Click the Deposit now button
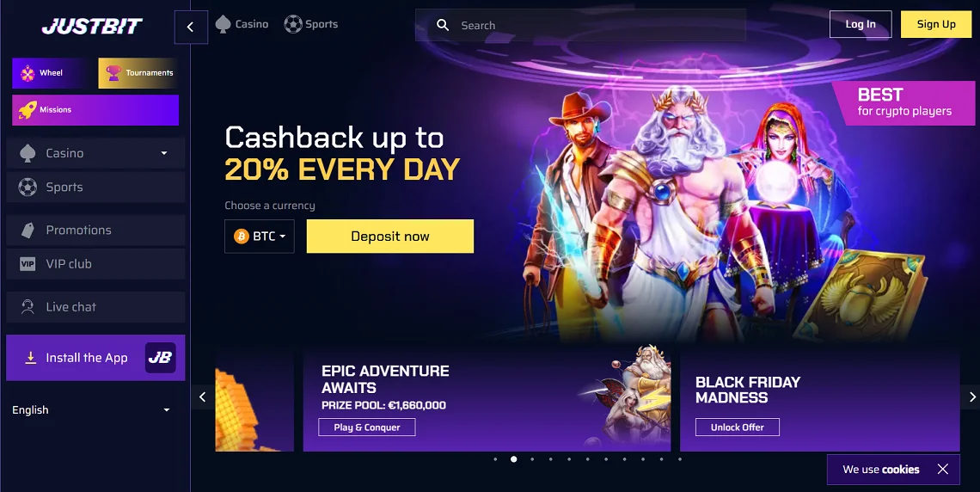This screenshot has height=492, width=980. click(x=390, y=237)
